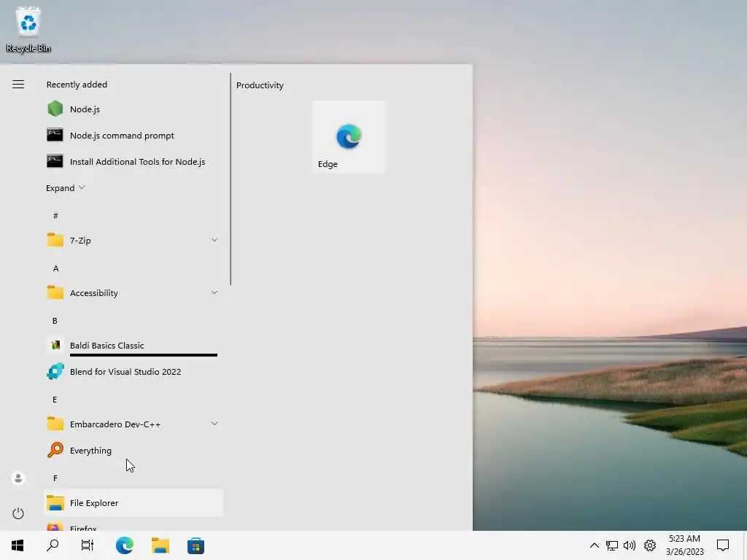Open the Embarcadero Dev-C++ folder
This screenshot has height=560, width=747.
tap(133, 424)
